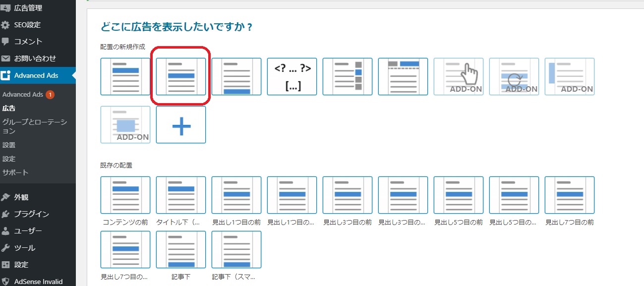Go to コメント in the sidebar

point(28,42)
